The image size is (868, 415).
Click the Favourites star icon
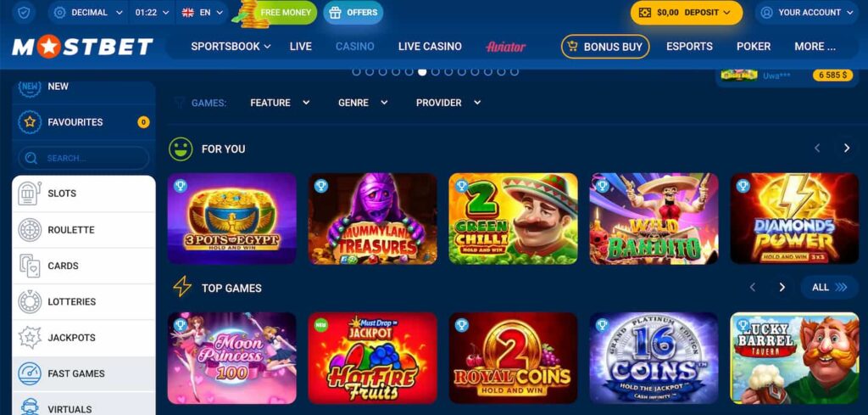tap(30, 122)
